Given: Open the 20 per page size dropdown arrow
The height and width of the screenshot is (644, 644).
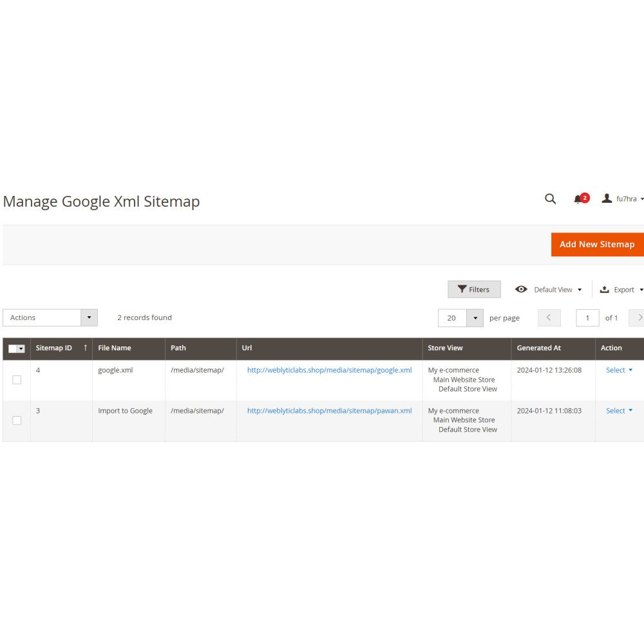Looking at the screenshot, I should point(475,318).
